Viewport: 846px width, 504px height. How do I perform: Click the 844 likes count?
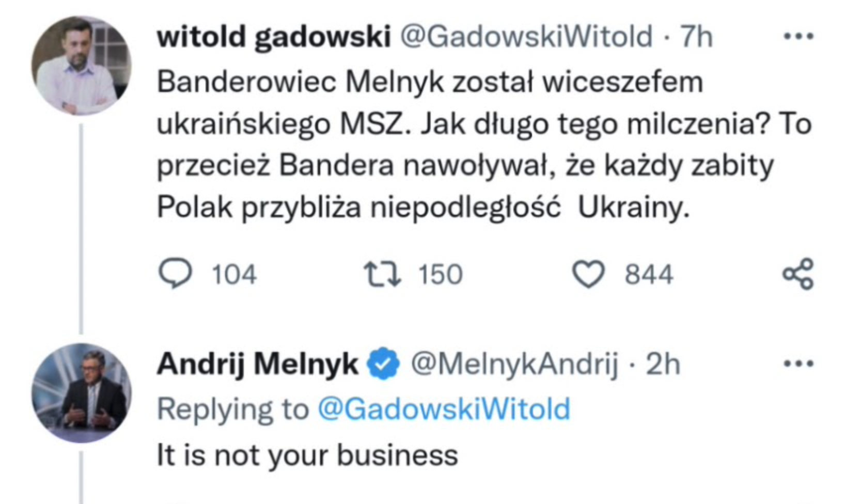(649, 274)
